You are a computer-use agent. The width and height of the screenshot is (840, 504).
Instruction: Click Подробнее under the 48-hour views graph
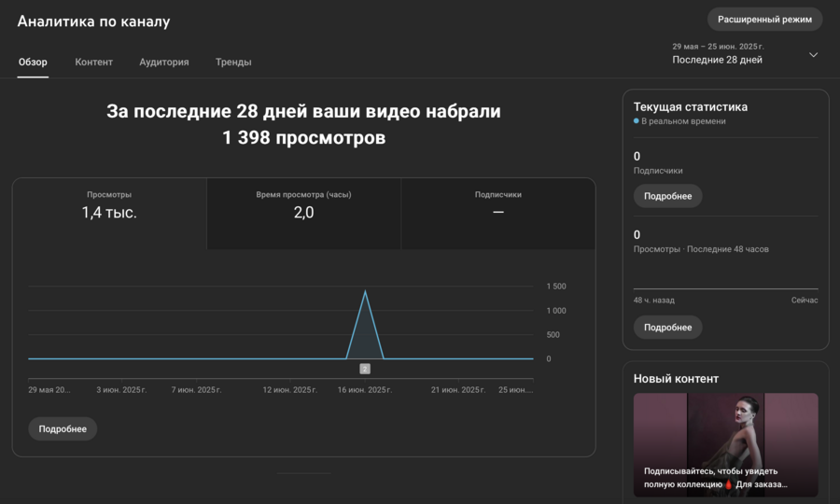point(667,328)
